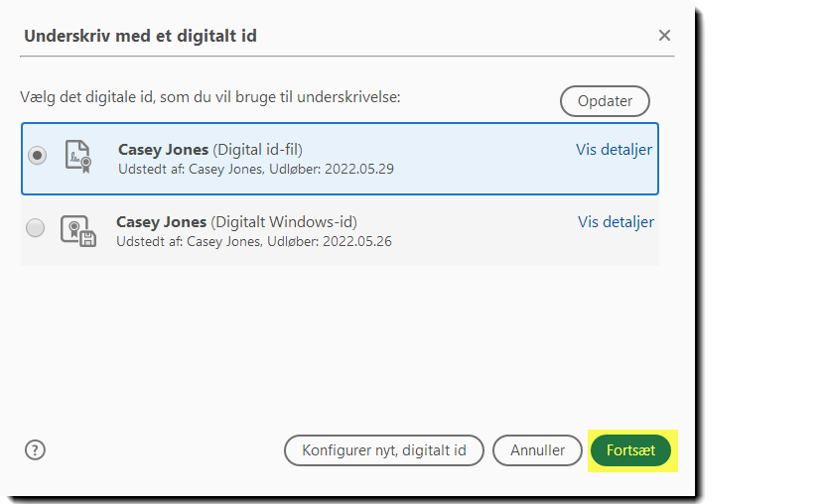Click Konfigurer nyt, digitalt id
Image resolution: width=824 pixels, height=504 pixels.
(x=383, y=450)
